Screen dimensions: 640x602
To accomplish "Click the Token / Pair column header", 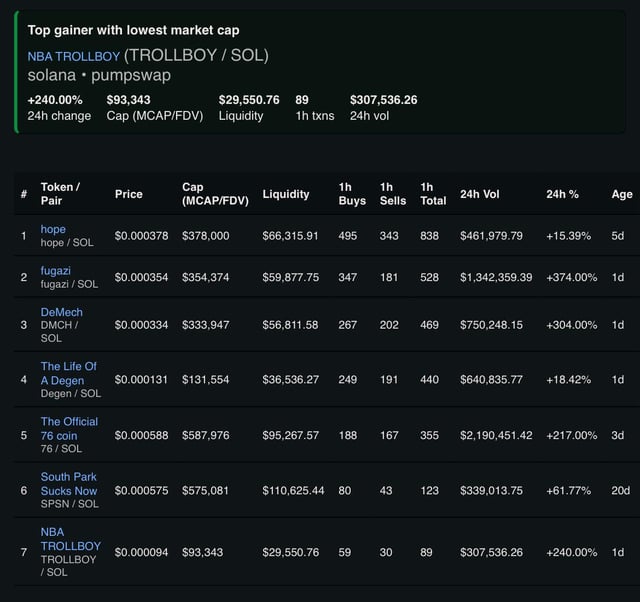I will 60,194.
